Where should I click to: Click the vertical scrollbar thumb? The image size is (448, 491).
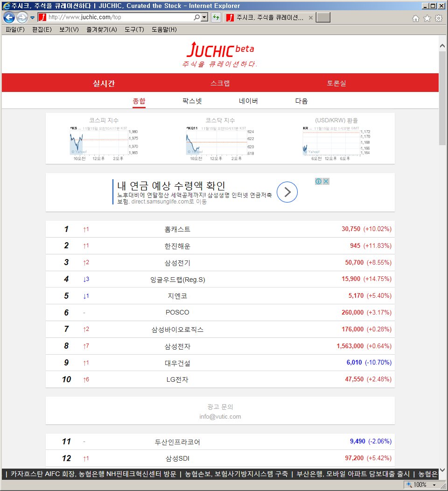[442, 98]
